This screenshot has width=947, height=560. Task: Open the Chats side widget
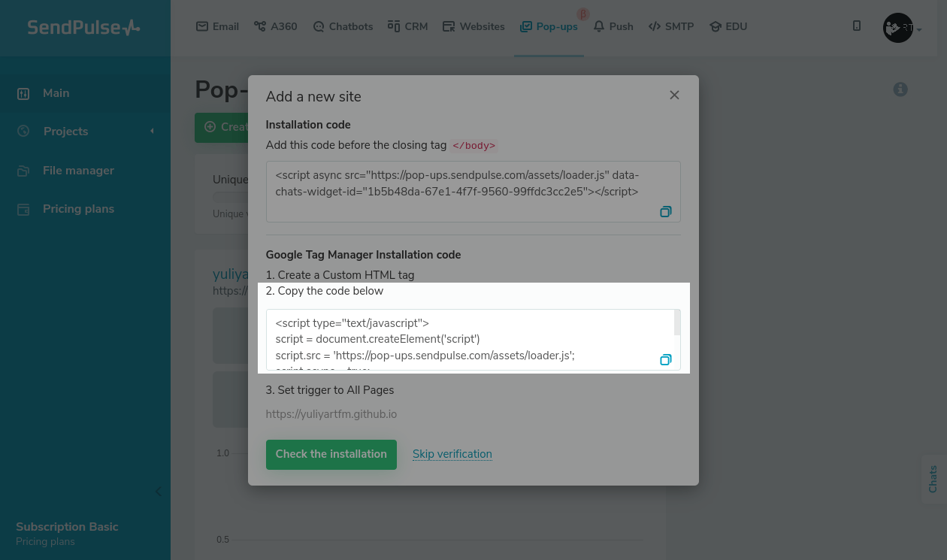[933, 479]
